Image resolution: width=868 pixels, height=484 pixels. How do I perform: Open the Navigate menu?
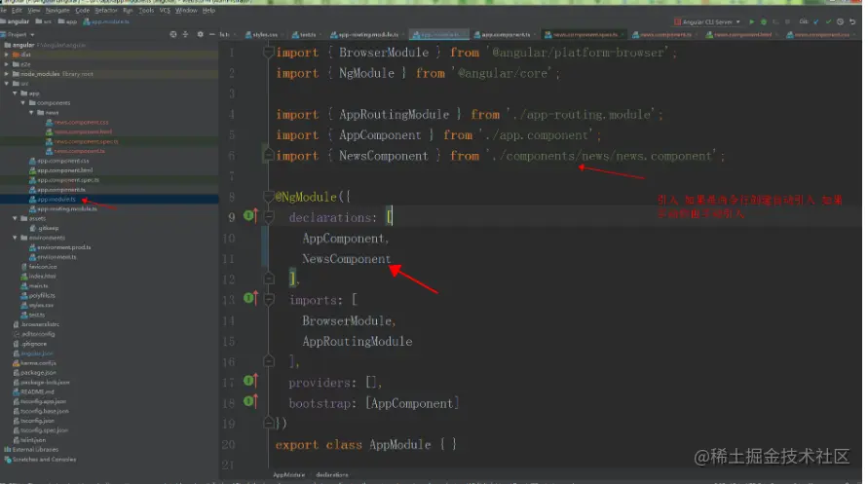57,10
